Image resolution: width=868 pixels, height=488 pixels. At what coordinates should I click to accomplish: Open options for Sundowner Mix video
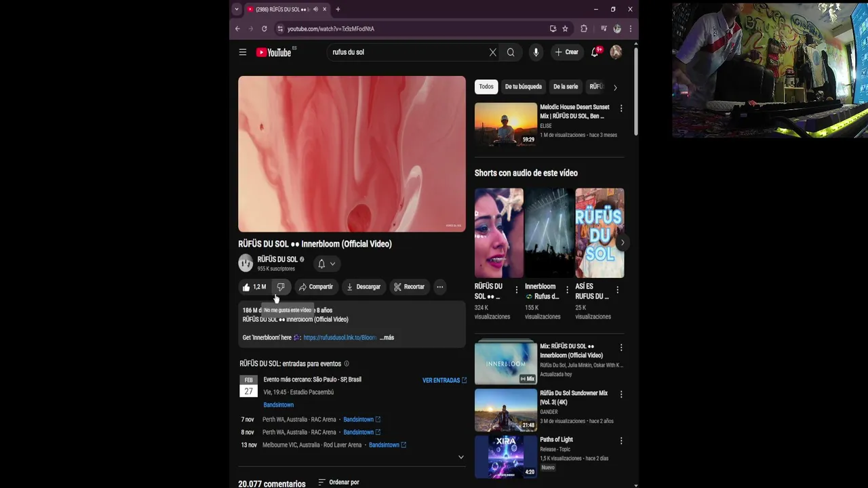click(621, 394)
